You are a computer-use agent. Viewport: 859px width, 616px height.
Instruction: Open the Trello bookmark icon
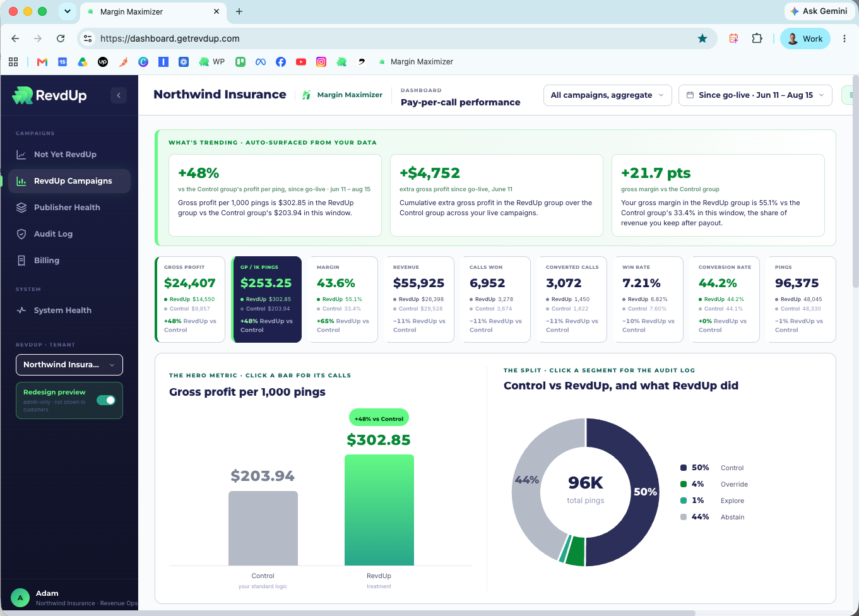240,62
